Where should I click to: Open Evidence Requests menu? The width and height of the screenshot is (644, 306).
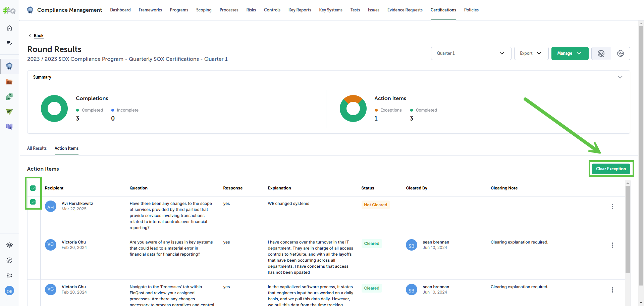(405, 10)
